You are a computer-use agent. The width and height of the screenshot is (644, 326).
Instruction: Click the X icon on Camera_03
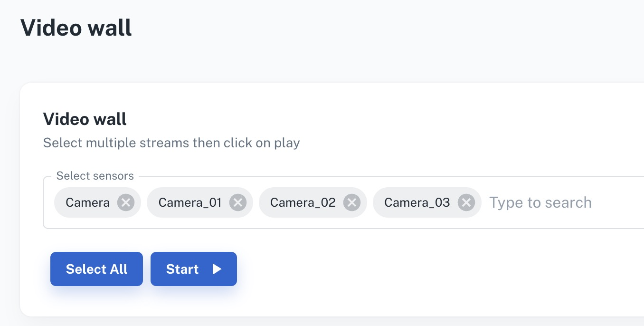[466, 203]
